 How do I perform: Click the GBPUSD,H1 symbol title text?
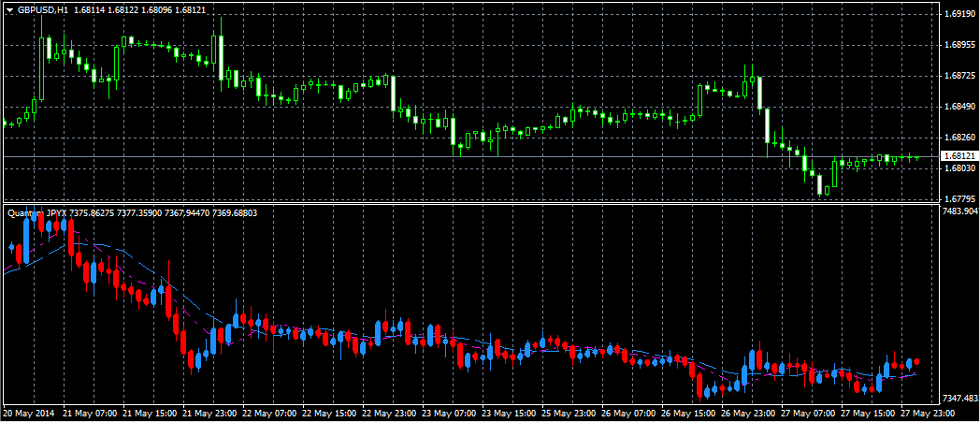pos(43,9)
